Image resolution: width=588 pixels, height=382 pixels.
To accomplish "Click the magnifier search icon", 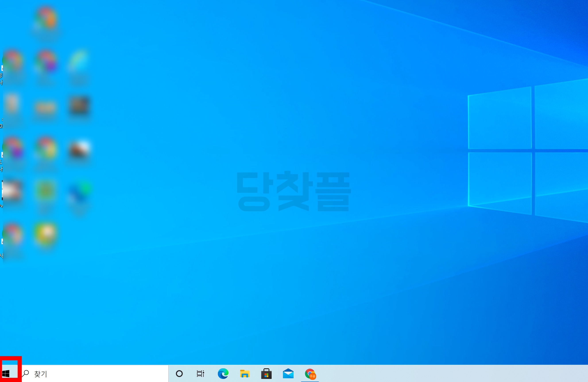I will point(26,374).
